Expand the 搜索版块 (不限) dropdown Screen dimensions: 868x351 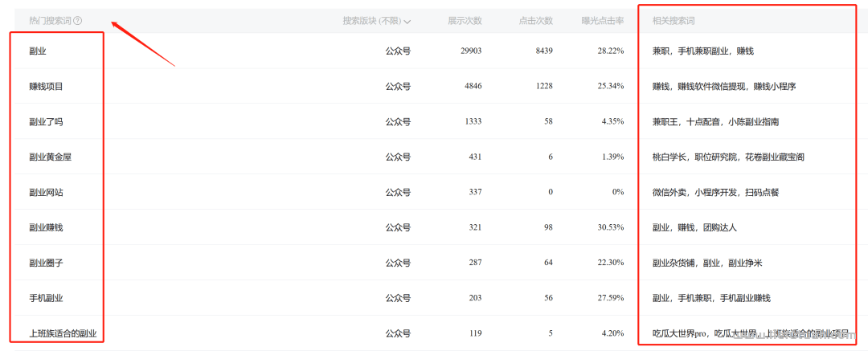coord(377,21)
